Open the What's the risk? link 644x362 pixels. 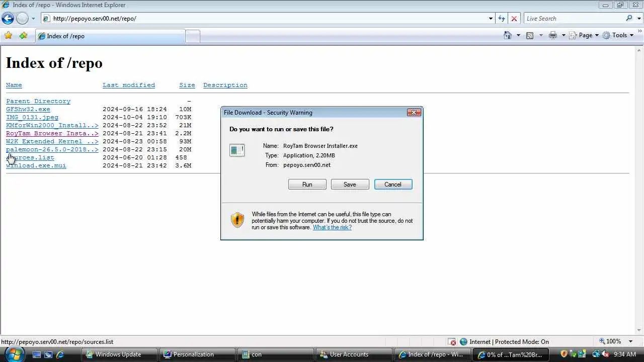coord(332,227)
